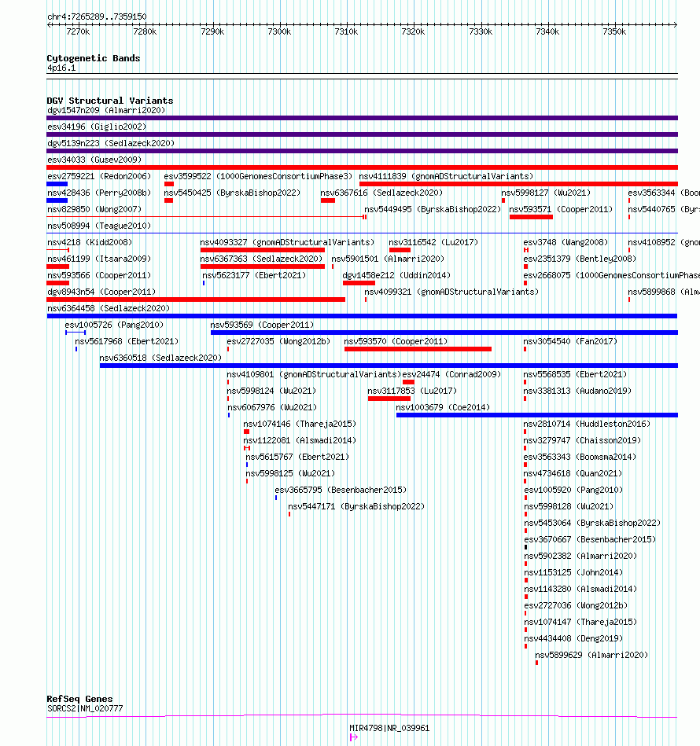Click esv3748 (Wang2008) label
The image size is (700, 746).
point(566,243)
